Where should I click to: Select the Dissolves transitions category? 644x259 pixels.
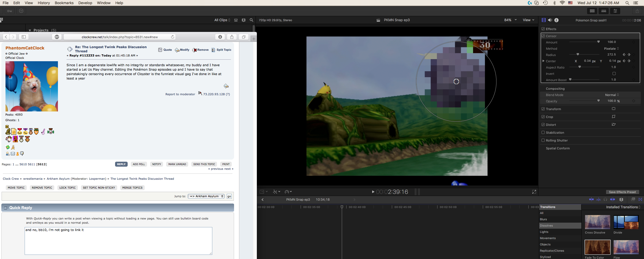560,226
